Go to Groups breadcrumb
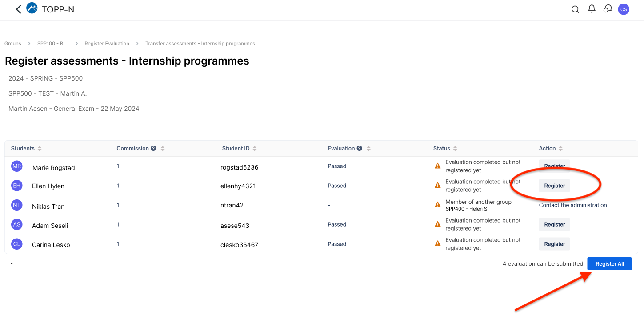Image resolution: width=644 pixels, height=320 pixels. [x=13, y=44]
